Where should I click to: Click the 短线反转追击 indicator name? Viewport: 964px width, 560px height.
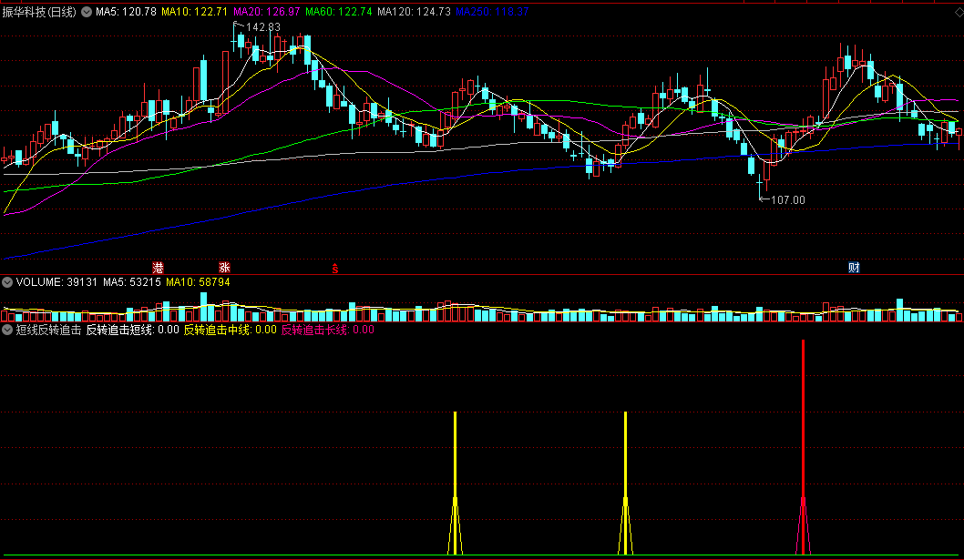click(48, 330)
